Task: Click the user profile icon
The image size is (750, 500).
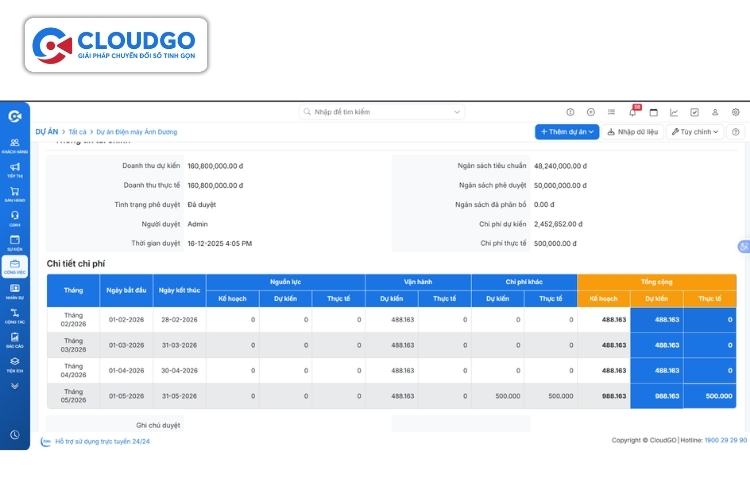Action: [x=715, y=112]
